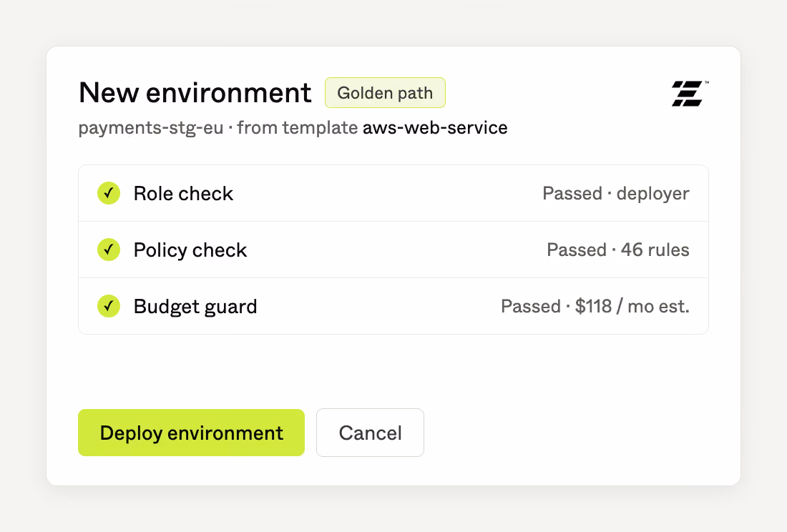Click the Golden path badge
This screenshot has width=787, height=532.
[385, 93]
